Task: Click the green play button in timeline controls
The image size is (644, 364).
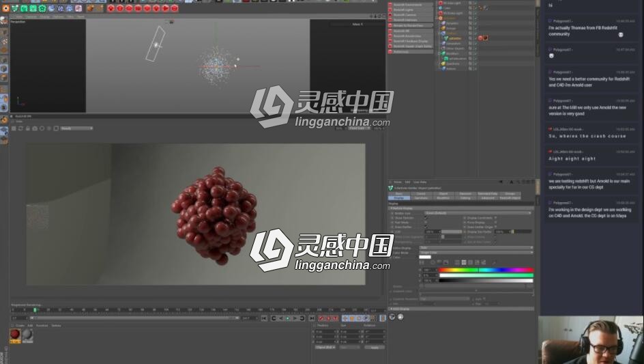Action: (x=288, y=318)
